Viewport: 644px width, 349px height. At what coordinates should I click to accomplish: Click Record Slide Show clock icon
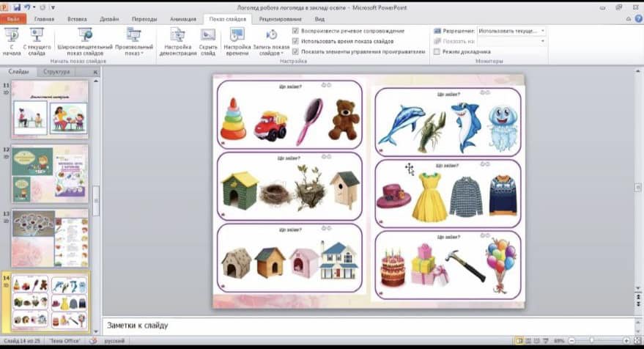[x=271, y=37]
